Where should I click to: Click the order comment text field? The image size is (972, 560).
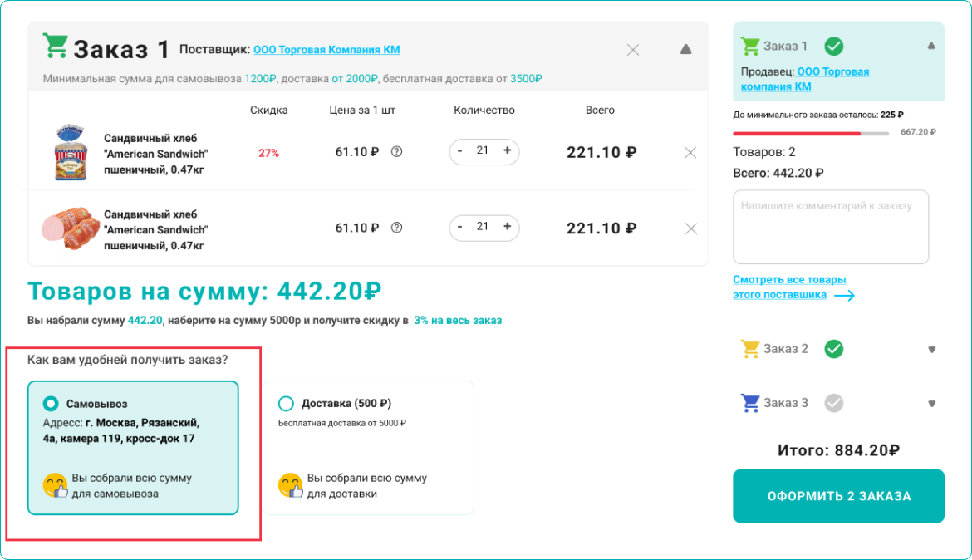pos(830,227)
